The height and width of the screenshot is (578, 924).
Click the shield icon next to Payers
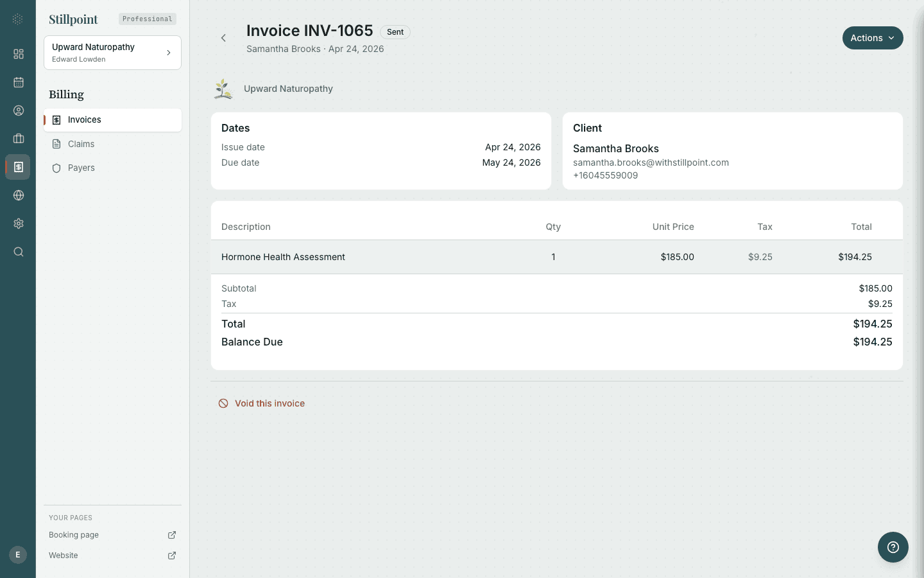[x=56, y=168]
